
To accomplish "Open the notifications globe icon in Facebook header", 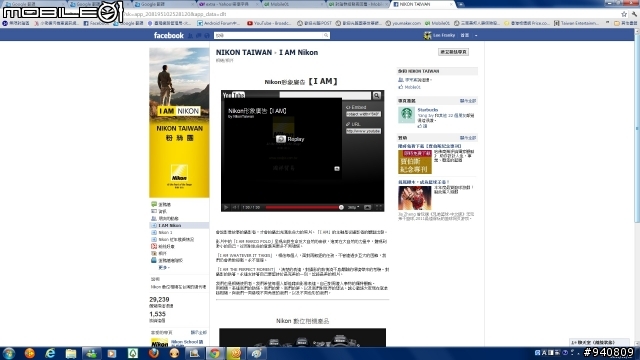I will tap(207, 36).
